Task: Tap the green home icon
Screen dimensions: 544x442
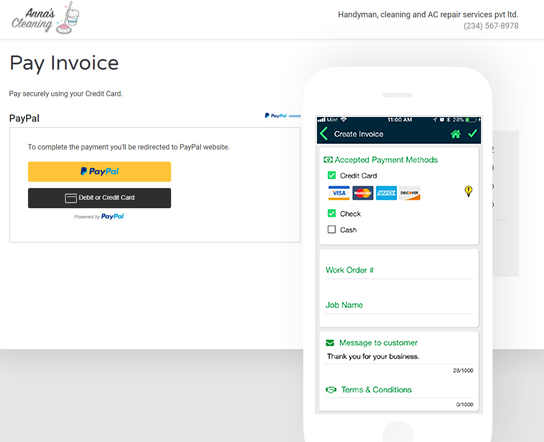Action: 456,134
